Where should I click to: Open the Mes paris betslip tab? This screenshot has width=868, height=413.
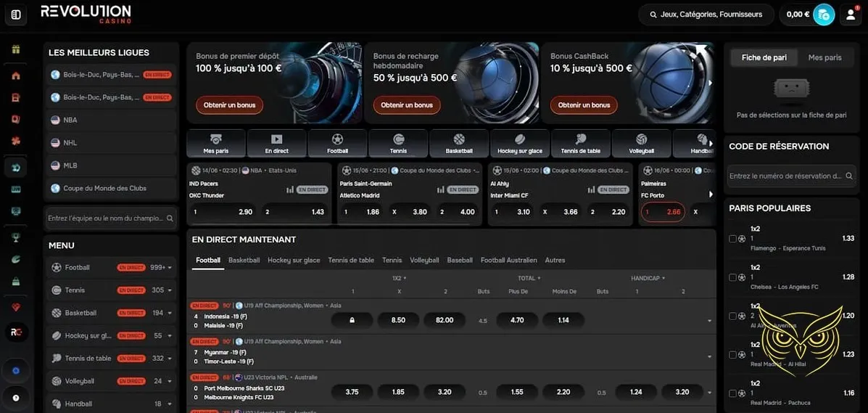[x=824, y=57]
